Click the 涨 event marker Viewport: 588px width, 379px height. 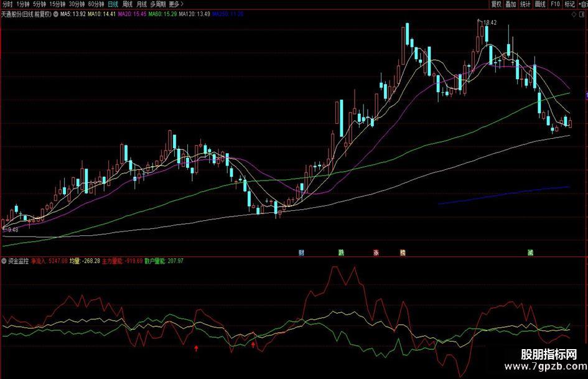coord(376,253)
